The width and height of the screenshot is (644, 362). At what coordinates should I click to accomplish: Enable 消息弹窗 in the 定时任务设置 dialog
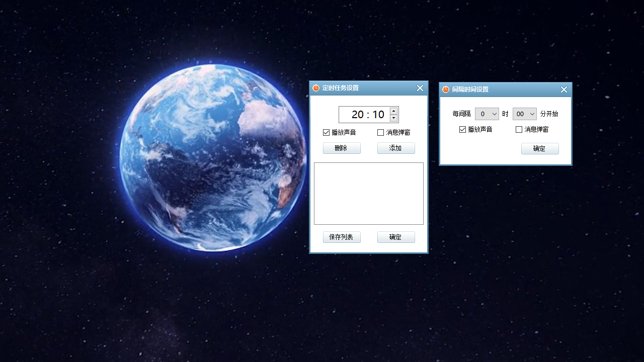coord(380,132)
